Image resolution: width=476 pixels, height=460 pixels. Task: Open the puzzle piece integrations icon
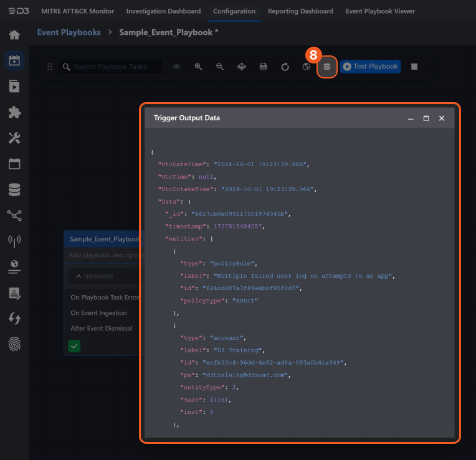pos(14,113)
